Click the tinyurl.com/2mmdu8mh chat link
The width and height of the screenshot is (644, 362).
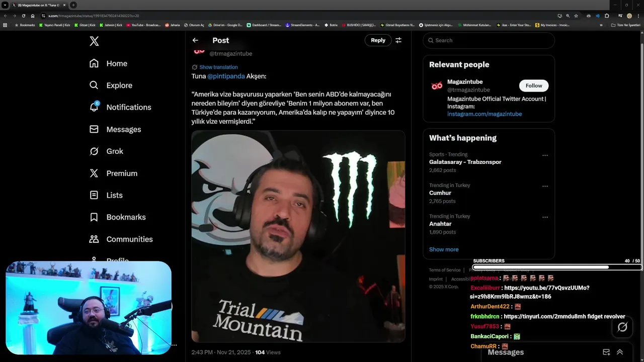[545, 317]
